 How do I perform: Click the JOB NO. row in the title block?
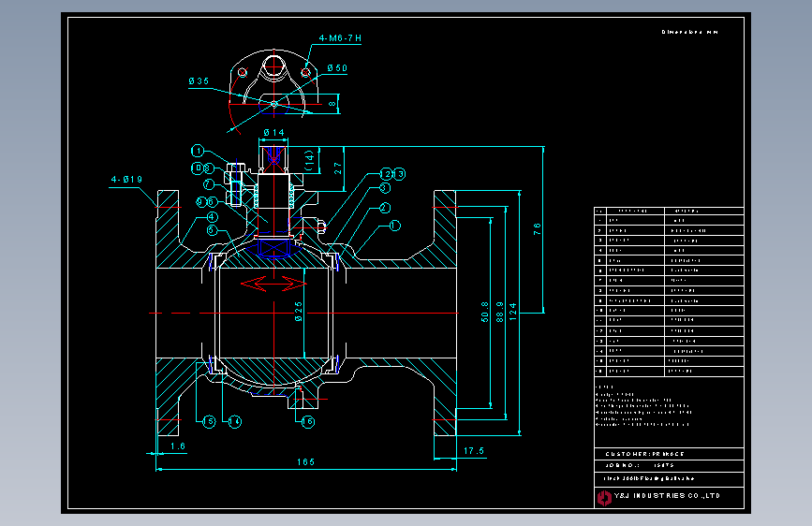669,465
